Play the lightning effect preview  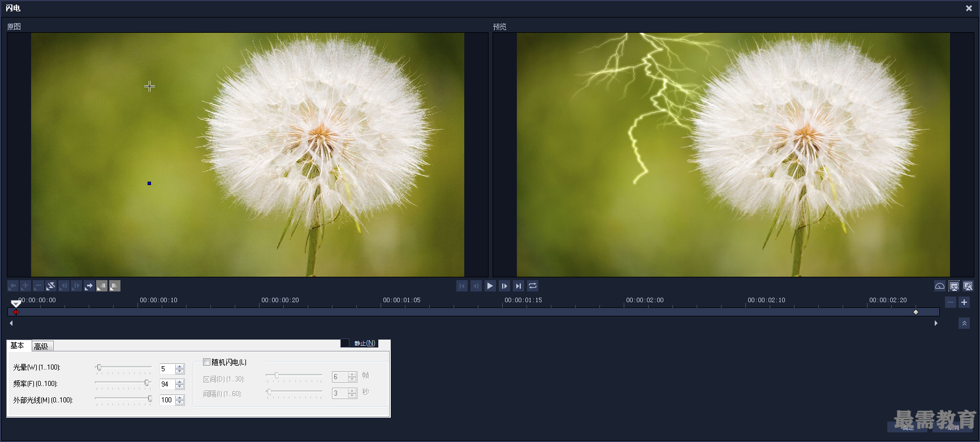(490, 286)
